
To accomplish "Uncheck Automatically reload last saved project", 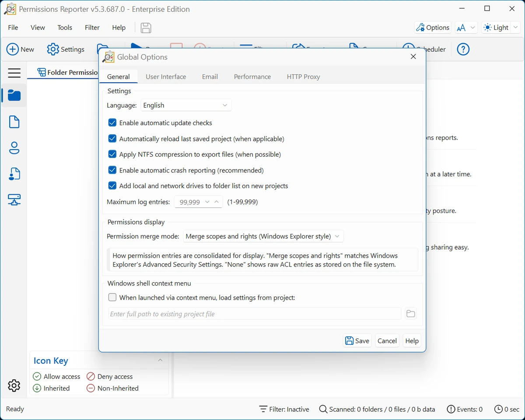I will 112,139.
